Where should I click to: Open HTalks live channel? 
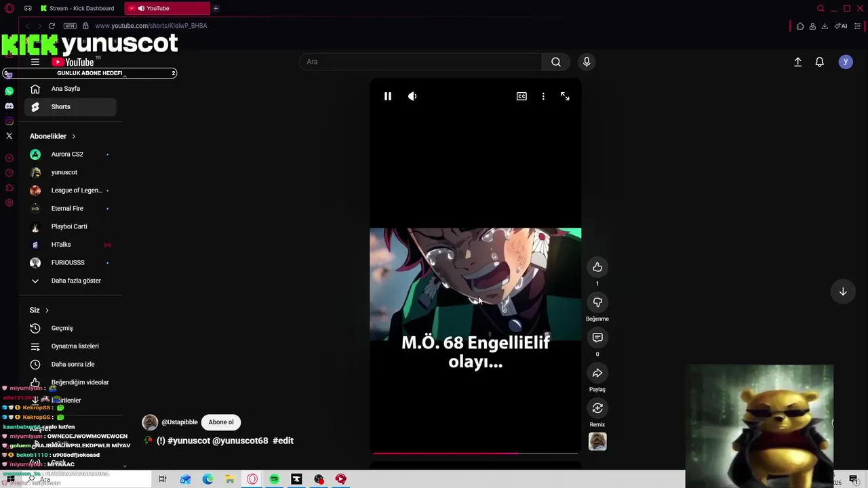click(71, 245)
